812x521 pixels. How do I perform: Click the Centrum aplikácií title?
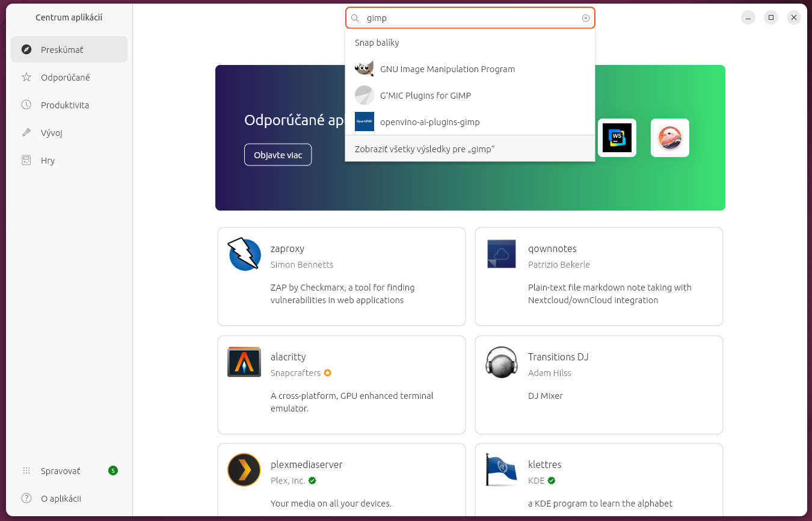(x=69, y=17)
